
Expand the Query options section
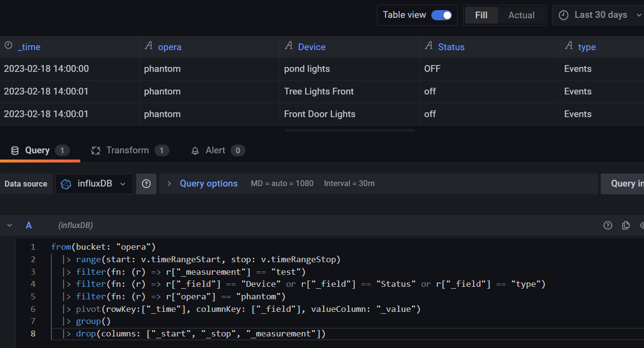click(208, 184)
